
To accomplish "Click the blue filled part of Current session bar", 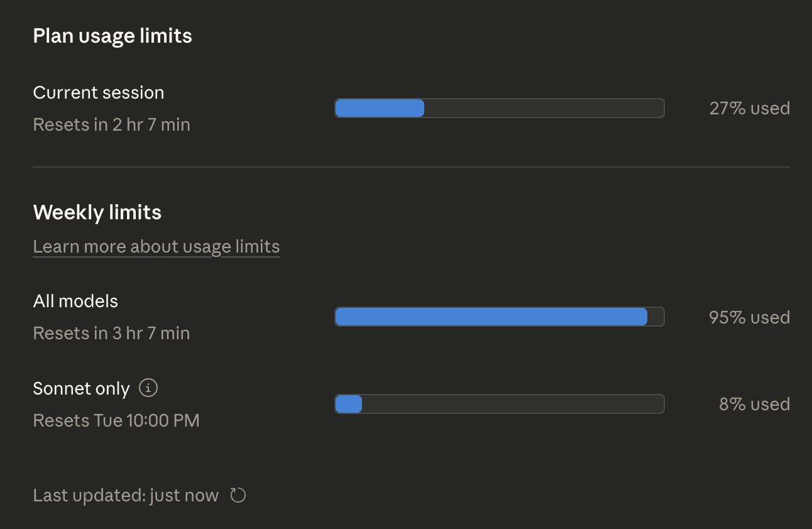I will tap(380, 108).
